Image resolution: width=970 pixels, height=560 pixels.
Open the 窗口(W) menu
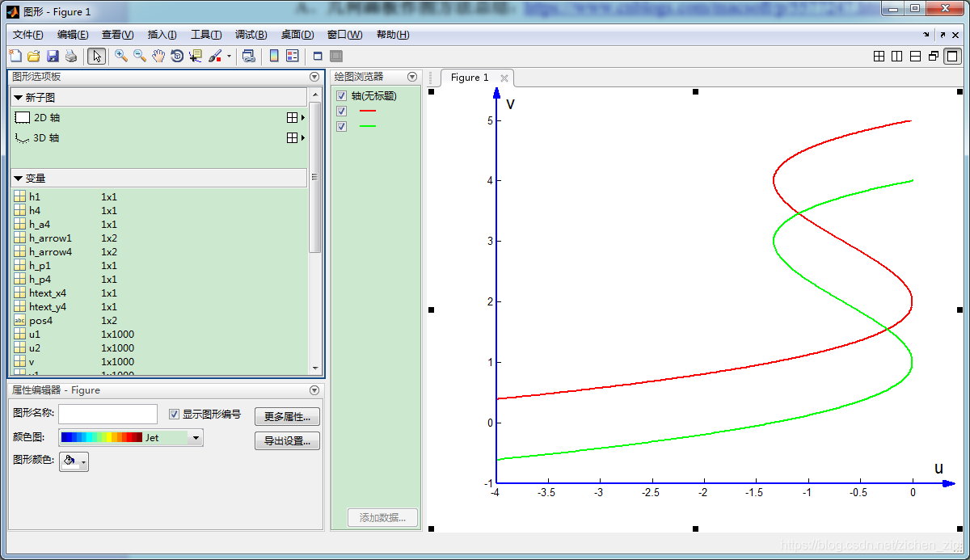345,35
